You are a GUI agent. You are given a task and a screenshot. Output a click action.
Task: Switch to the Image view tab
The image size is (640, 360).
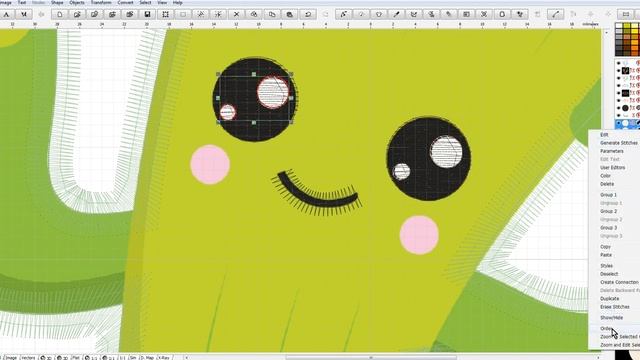click(x=10, y=357)
